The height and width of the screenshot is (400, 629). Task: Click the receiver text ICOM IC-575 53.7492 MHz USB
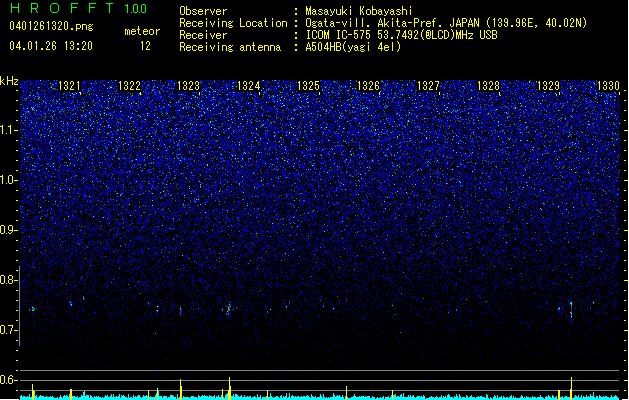tap(401, 35)
